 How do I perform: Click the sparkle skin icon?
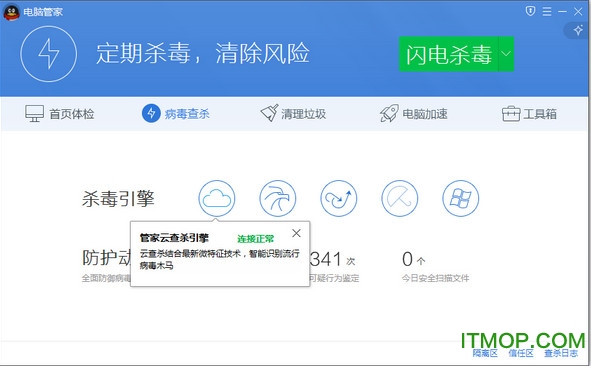tap(578, 30)
